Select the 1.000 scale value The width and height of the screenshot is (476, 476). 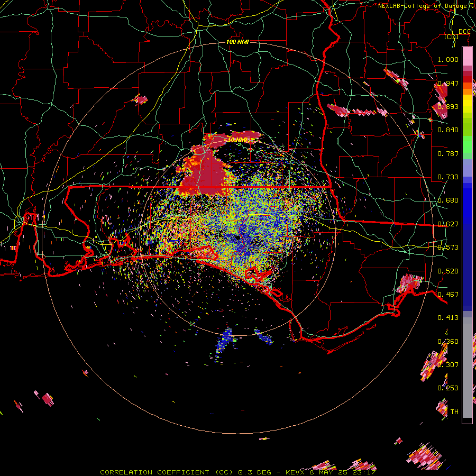click(448, 59)
